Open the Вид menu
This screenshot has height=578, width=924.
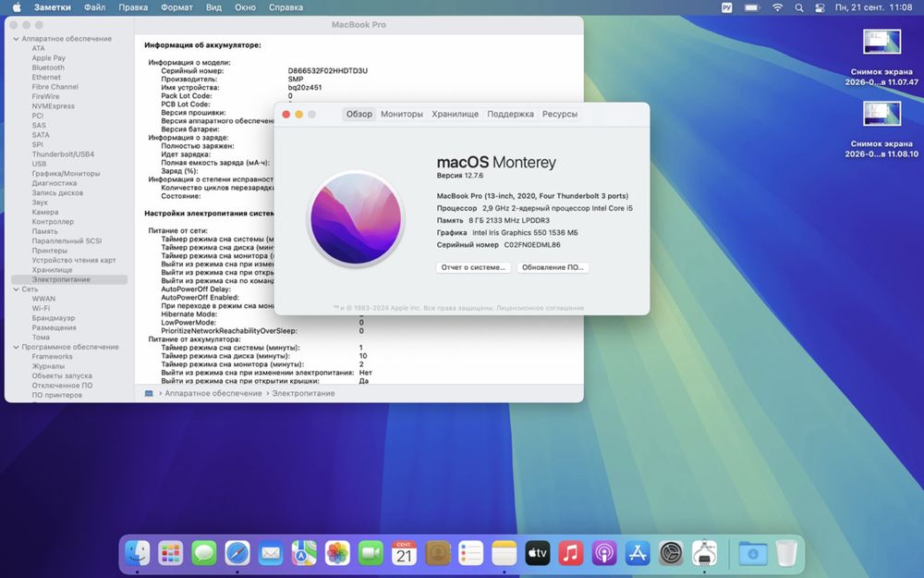coord(214,7)
